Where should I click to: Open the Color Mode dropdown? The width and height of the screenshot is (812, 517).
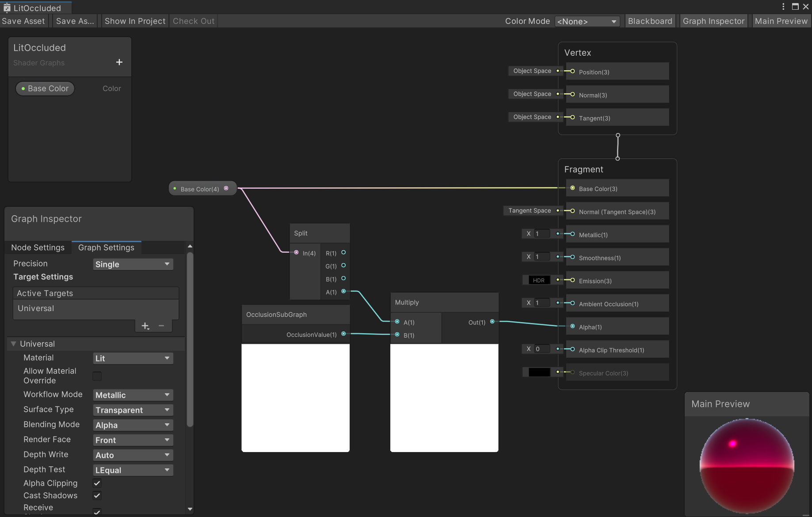587,21
